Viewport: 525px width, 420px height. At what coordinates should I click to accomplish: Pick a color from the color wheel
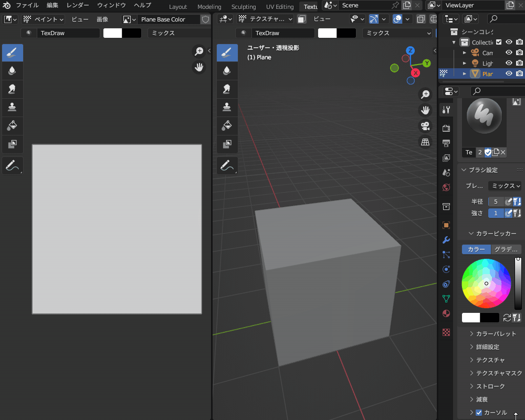click(x=486, y=283)
